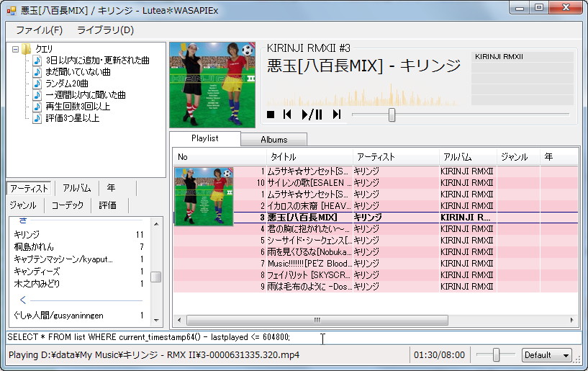Switch to the 評価 filter tab

pos(108,205)
